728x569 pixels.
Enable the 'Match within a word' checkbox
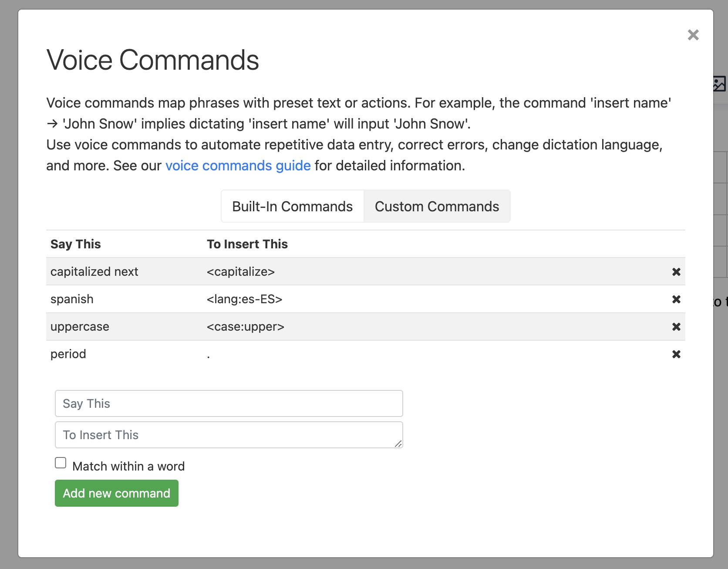point(61,463)
